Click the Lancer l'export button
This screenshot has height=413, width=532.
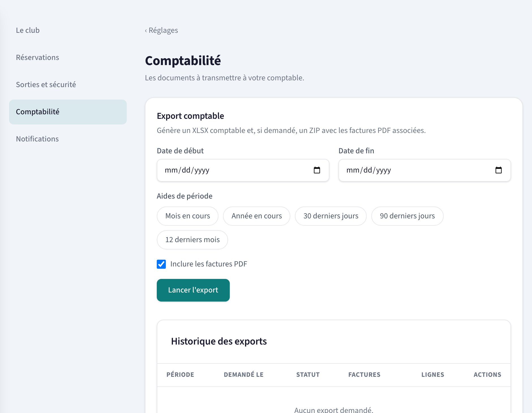[193, 290]
